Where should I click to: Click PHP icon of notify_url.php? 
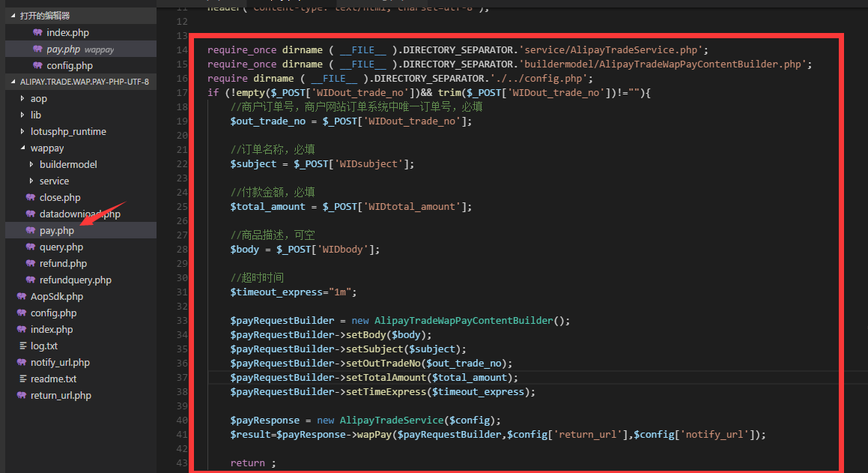(22, 362)
